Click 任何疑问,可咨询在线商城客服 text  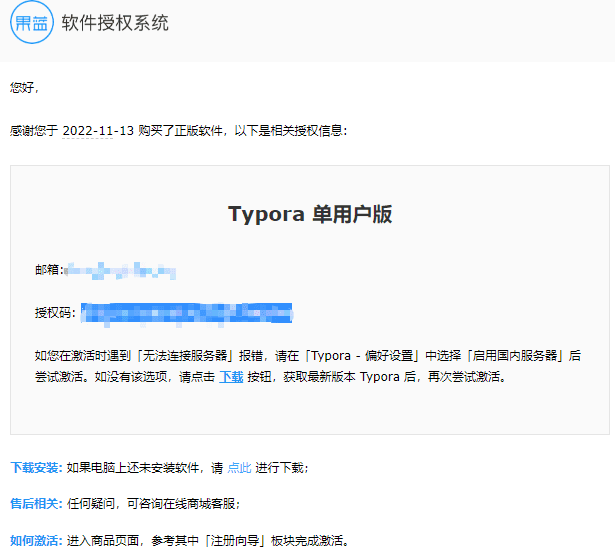tap(153, 503)
